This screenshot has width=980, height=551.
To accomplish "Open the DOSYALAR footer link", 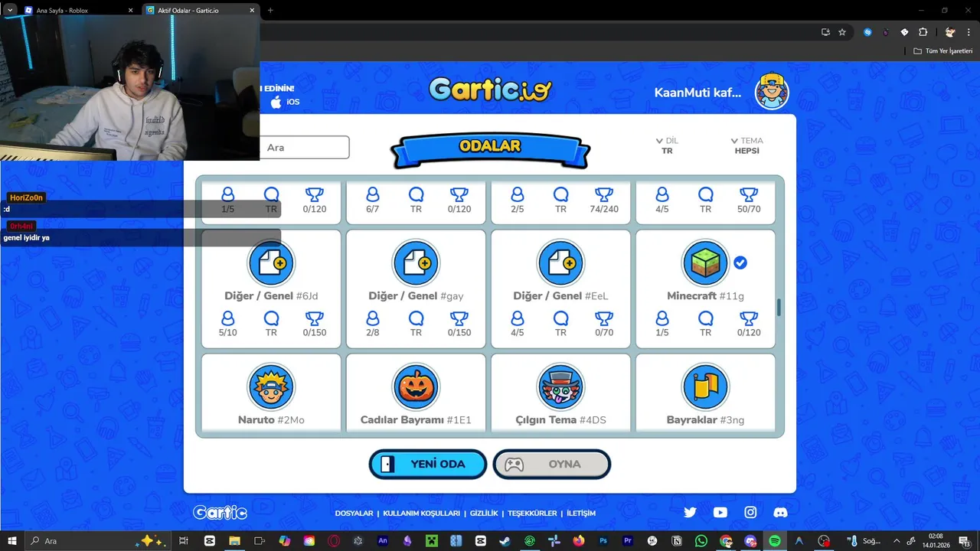I will 354,514.
